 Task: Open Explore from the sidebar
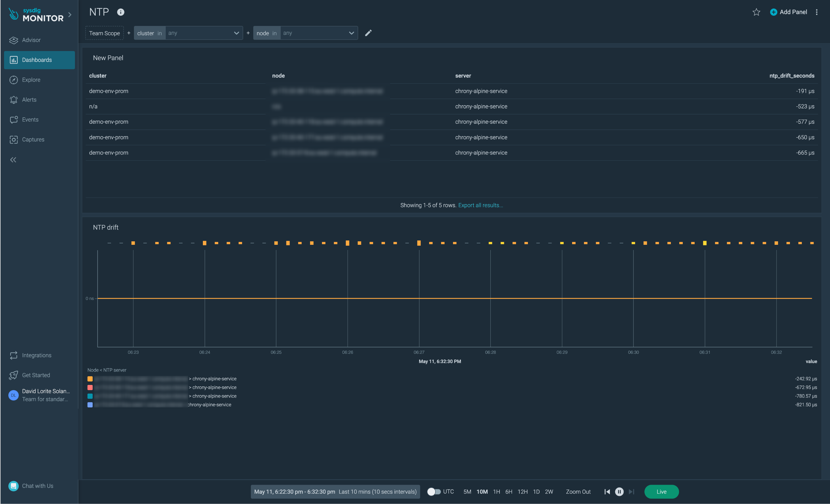pos(32,80)
